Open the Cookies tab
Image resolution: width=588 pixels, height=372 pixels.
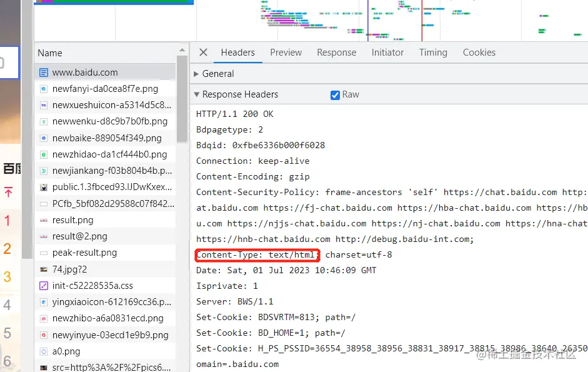click(479, 53)
